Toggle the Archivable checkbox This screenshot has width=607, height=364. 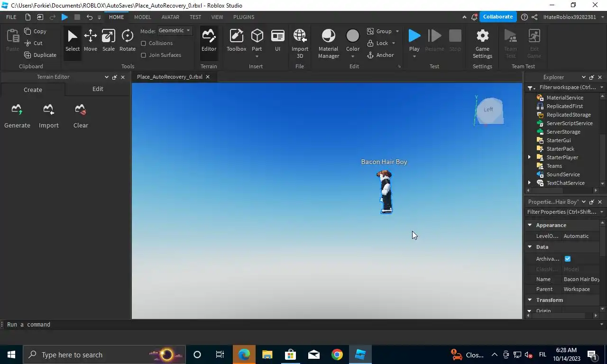pyautogui.click(x=568, y=259)
